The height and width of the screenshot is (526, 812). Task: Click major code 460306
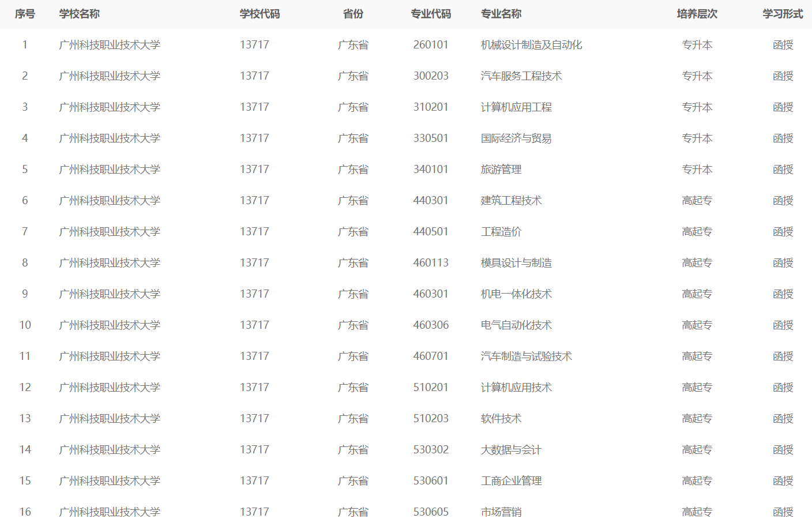pos(431,325)
